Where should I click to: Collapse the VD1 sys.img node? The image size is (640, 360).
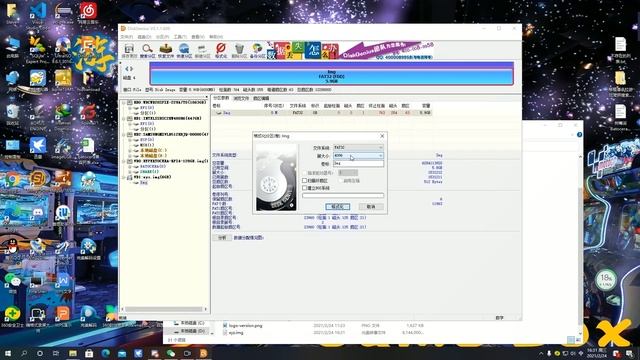click(x=124, y=177)
